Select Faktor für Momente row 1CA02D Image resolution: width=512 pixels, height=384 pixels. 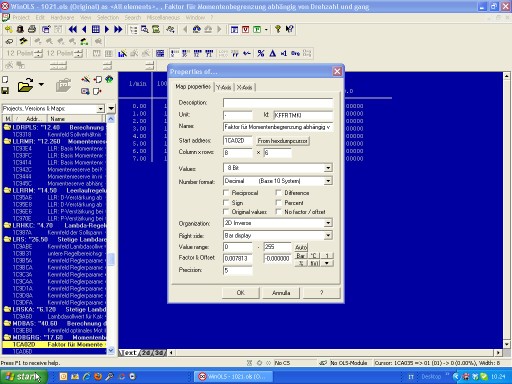click(54, 344)
